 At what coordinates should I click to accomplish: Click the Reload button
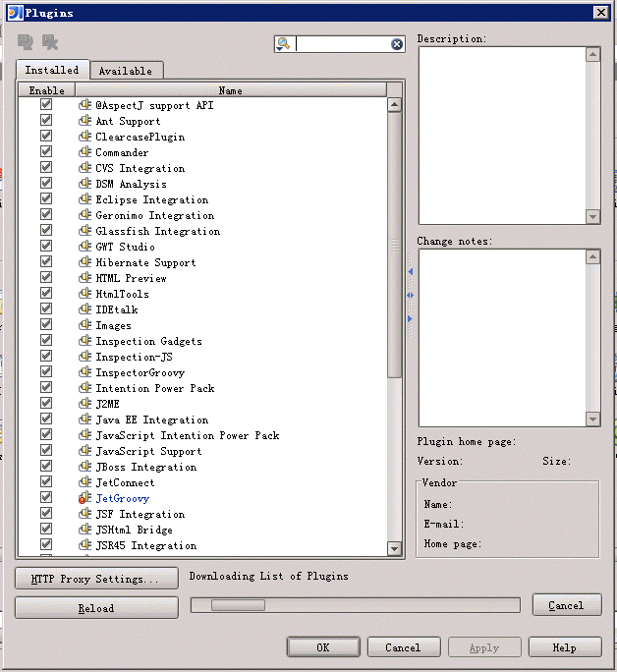tap(97, 608)
